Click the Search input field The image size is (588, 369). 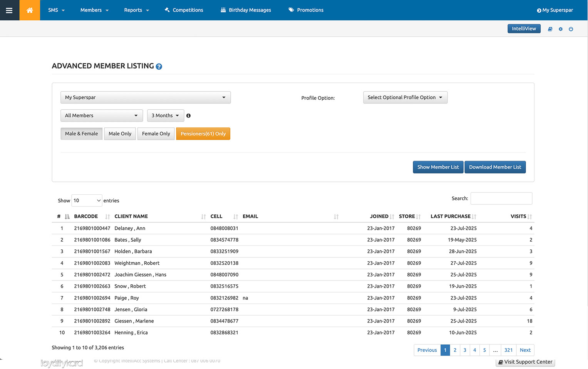click(501, 199)
